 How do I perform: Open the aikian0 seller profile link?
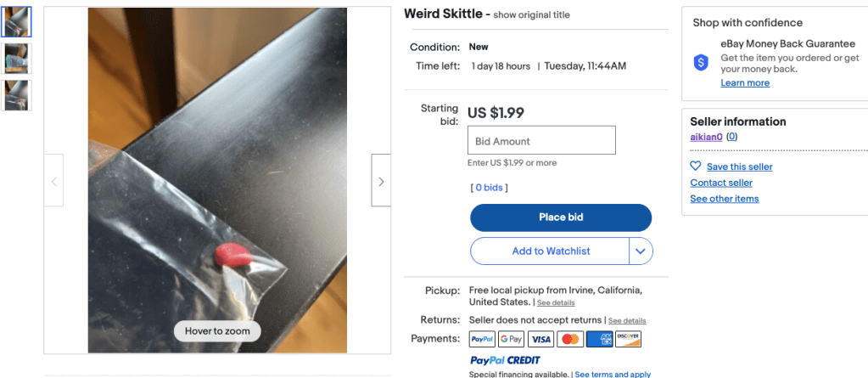(x=706, y=137)
